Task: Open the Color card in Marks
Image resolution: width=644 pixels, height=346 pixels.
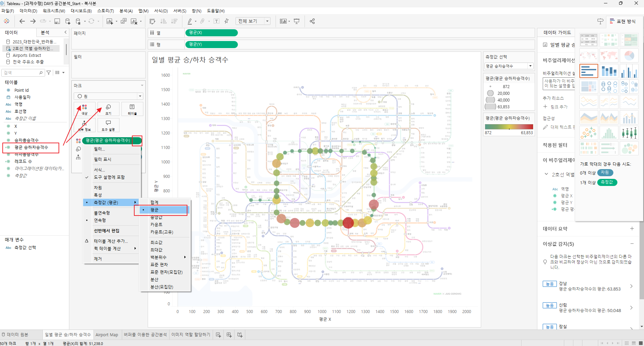Action: pos(84,109)
